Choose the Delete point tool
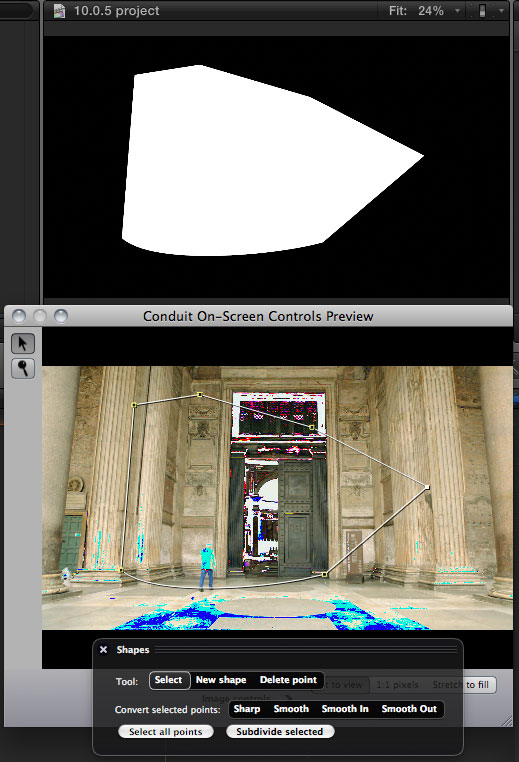The width and height of the screenshot is (519, 762). click(x=288, y=680)
